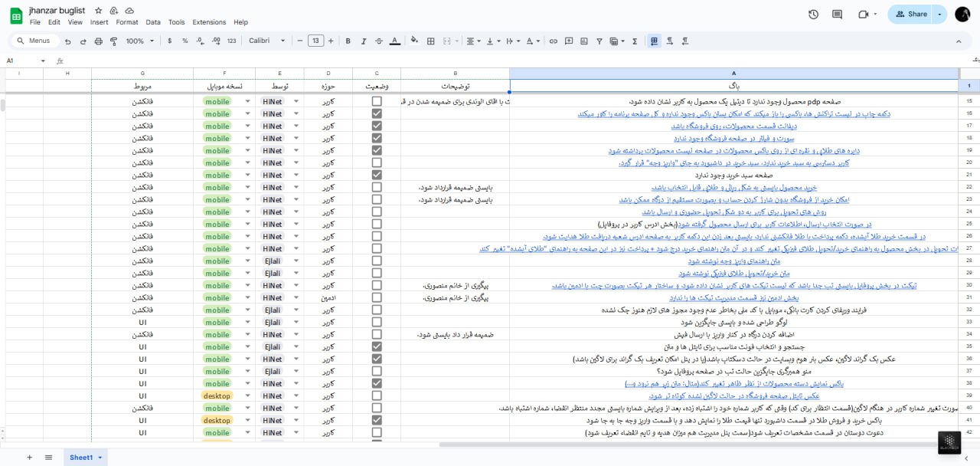Open version history clock icon
This screenshot has width=980, height=466.
pyautogui.click(x=813, y=14)
